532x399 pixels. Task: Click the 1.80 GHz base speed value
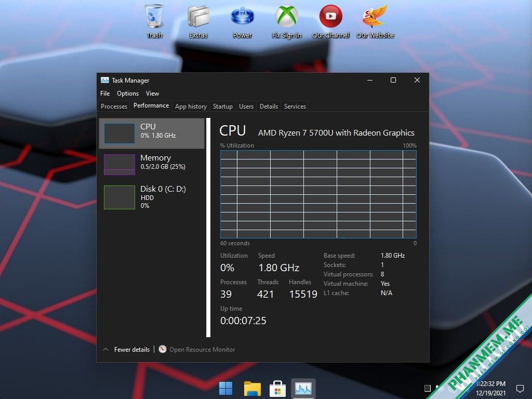[393, 256]
